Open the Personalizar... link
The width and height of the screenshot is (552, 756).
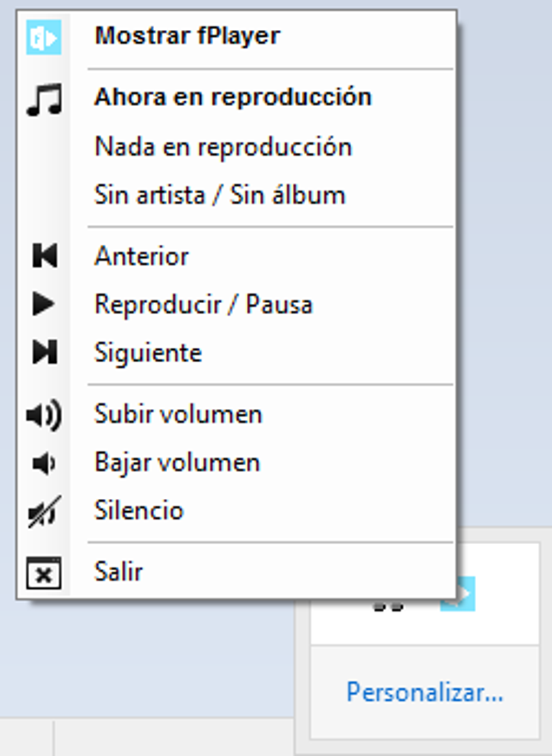click(424, 692)
